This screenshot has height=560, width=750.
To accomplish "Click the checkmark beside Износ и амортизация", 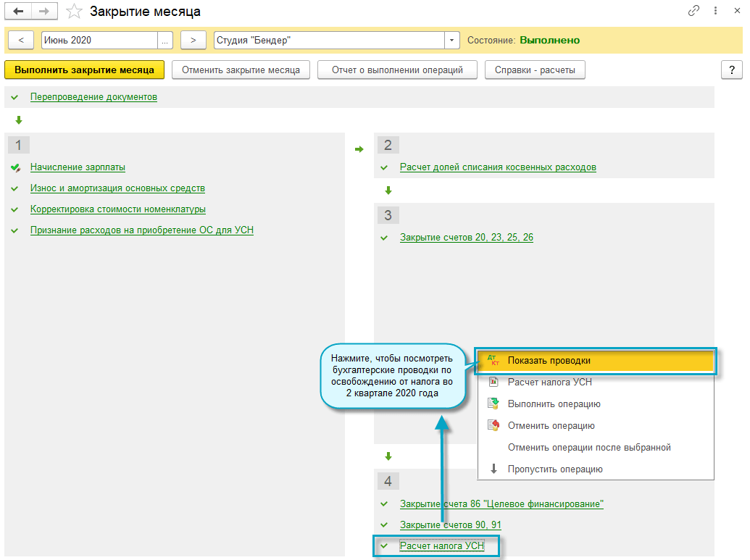I will pyautogui.click(x=14, y=189).
